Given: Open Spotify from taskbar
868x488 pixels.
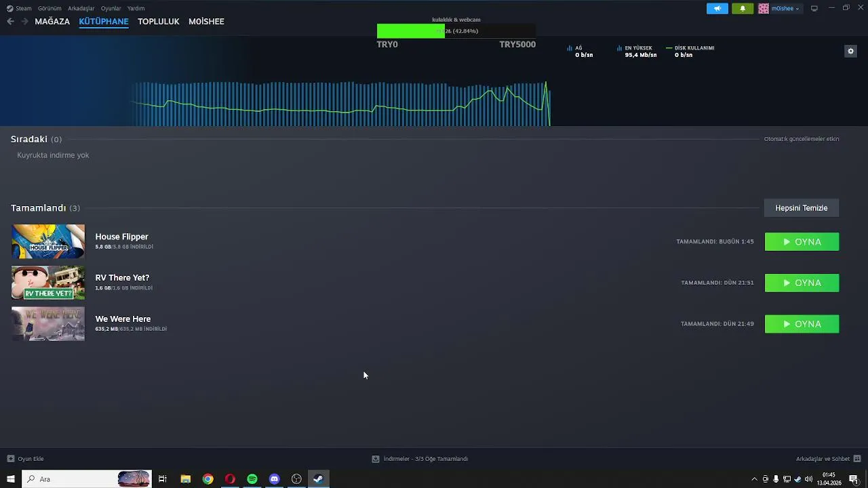Looking at the screenshot, I should (x=252, y=479).
